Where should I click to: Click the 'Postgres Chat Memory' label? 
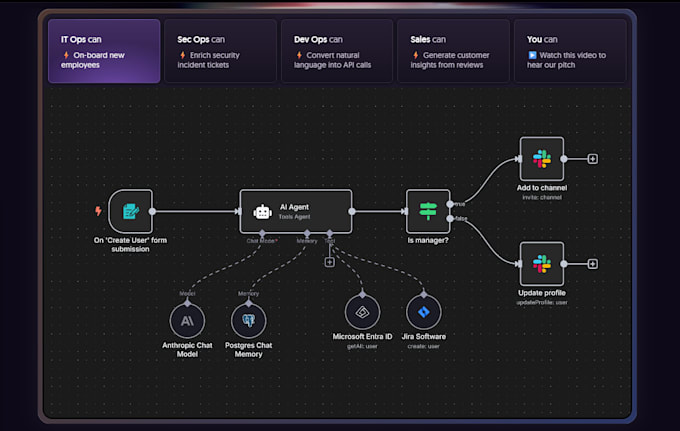(248, 349)
